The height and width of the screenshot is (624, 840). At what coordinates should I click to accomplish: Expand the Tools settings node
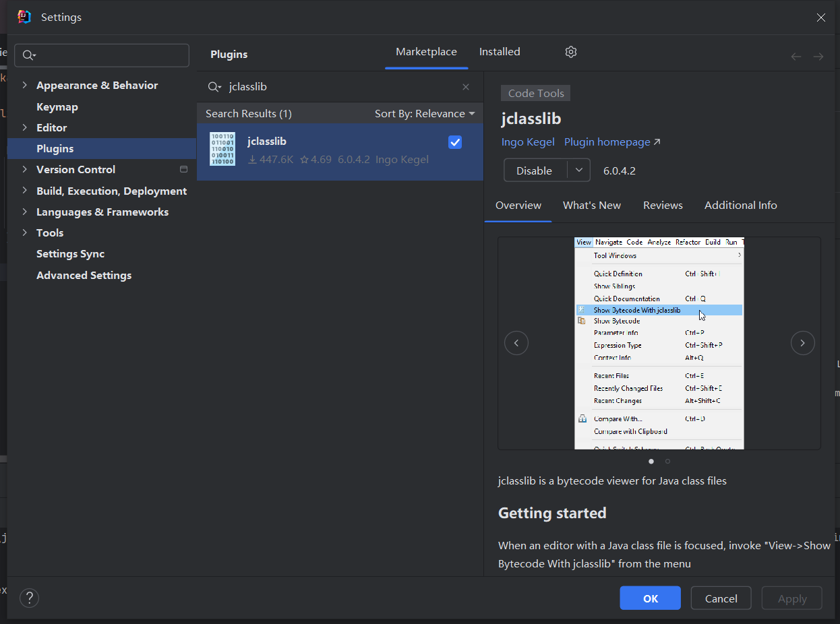click(25, 232)
